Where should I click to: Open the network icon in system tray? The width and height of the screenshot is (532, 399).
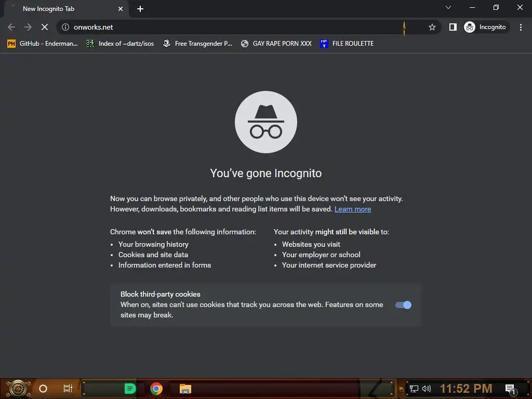point(414,389)
